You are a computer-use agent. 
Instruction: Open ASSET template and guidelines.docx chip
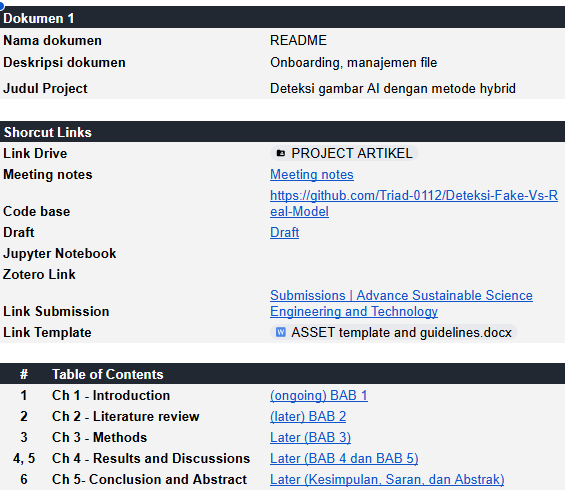[x=394, y=332]
